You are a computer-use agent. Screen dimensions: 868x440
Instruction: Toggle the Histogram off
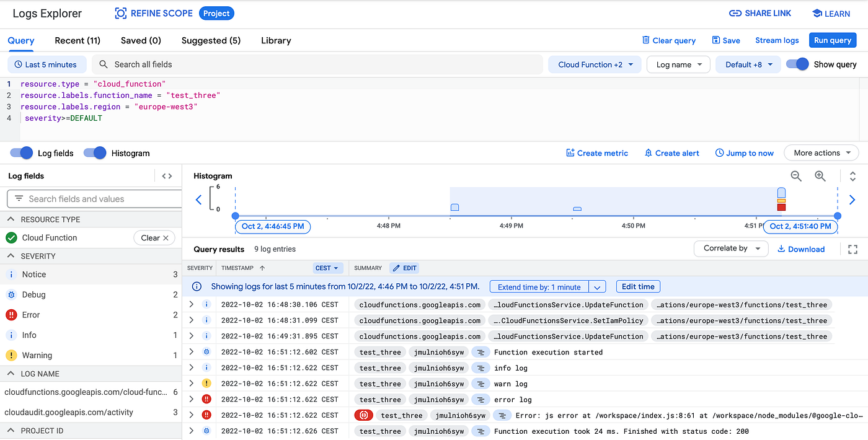tap(94, 152)
